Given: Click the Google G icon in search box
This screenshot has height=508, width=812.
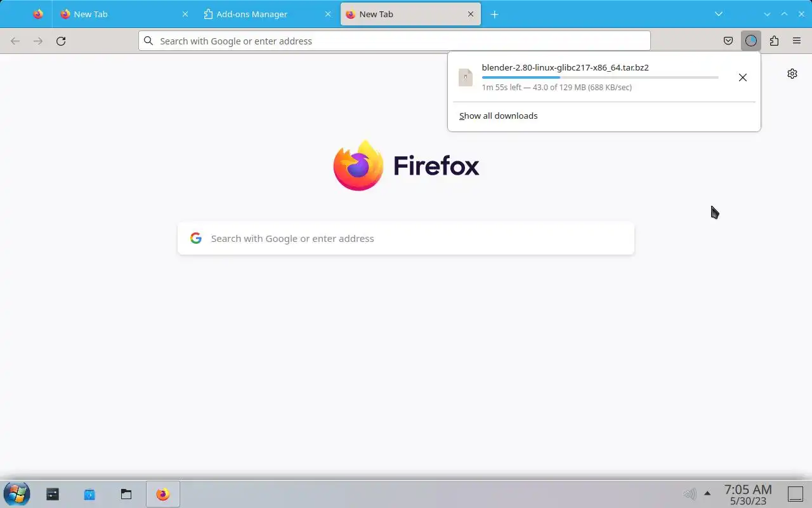Looking at the screenshot, I should 196,238.
